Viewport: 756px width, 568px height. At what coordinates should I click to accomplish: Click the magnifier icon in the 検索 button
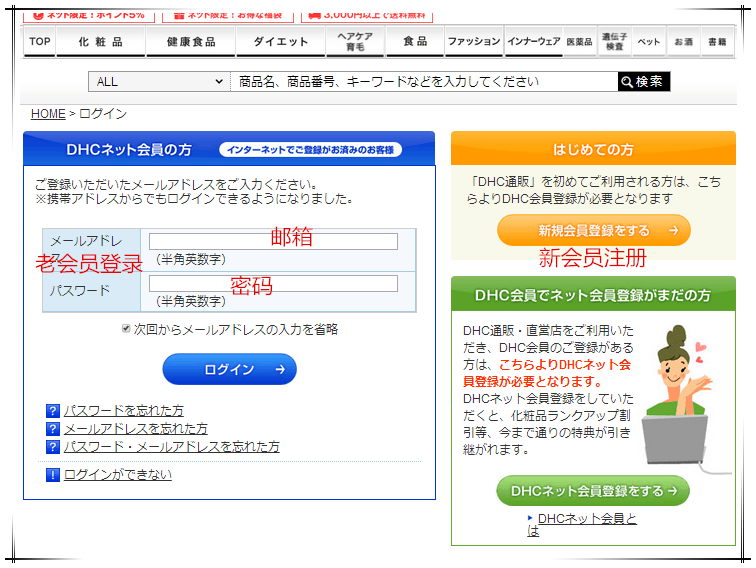[x=627, y=81]
